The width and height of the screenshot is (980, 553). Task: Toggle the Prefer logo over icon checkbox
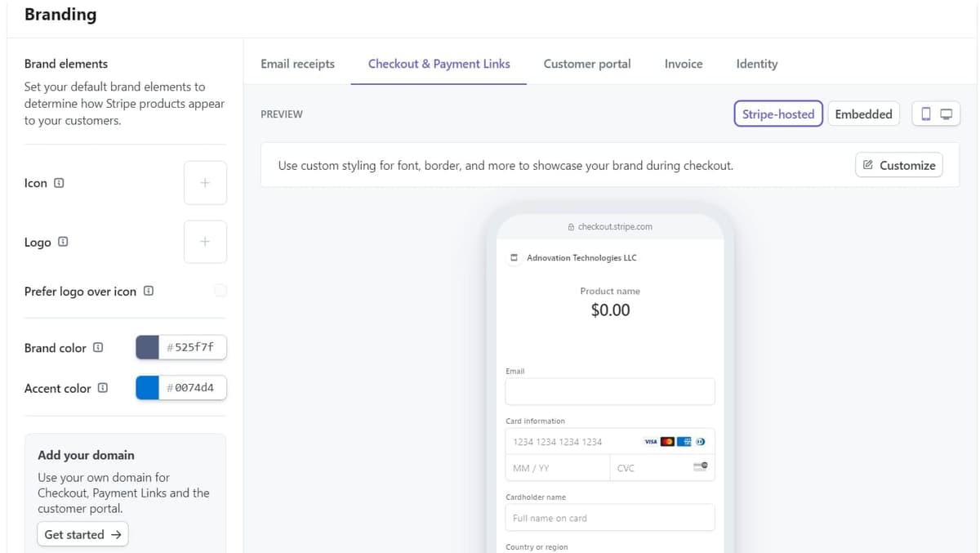point(220,291)
